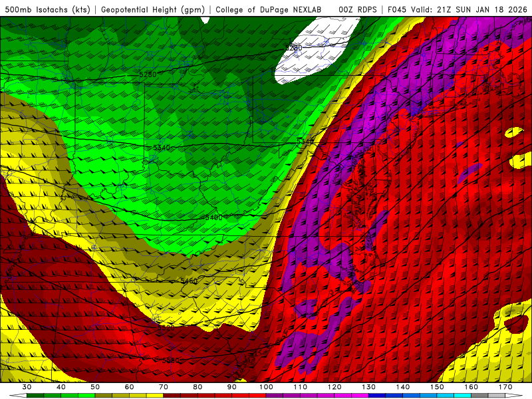Click the gray legend swatch at 160
Image resolution: width=532 pixels, height=399 pixels.
[479, 396]
